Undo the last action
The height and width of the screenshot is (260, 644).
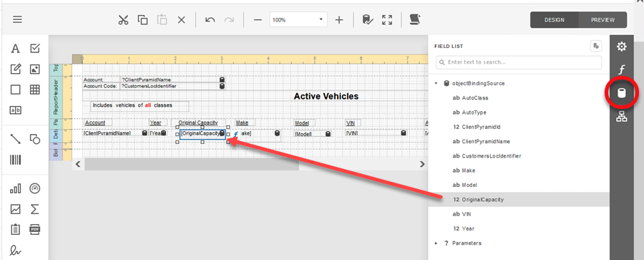[210, 20]
